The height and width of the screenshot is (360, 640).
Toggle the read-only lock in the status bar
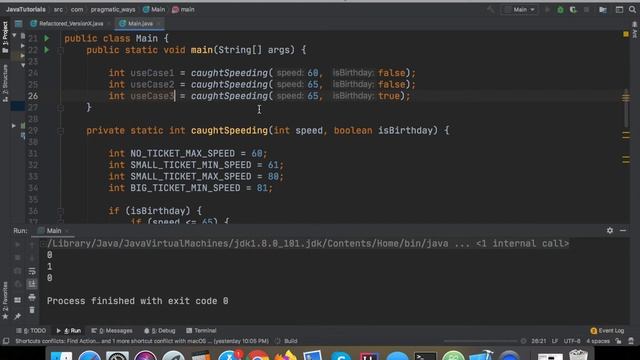pyautogui.click(x=619, y=341)
